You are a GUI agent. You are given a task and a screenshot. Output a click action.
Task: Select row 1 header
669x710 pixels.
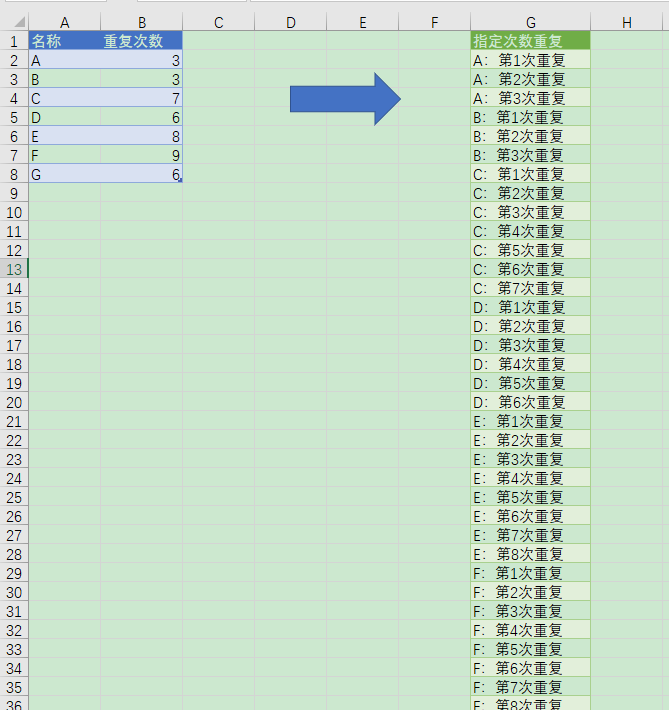pos(14,41)
